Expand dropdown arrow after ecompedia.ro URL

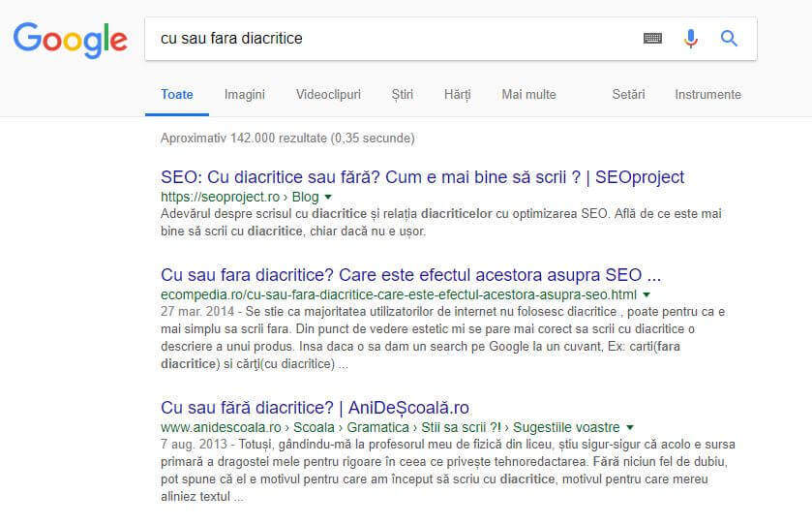pyautogui.click(x=647, y=294)
